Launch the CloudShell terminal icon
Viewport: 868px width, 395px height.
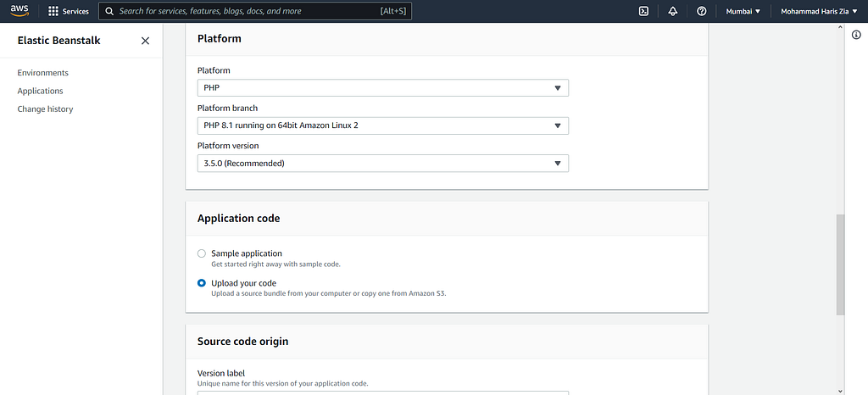point(643,11)
